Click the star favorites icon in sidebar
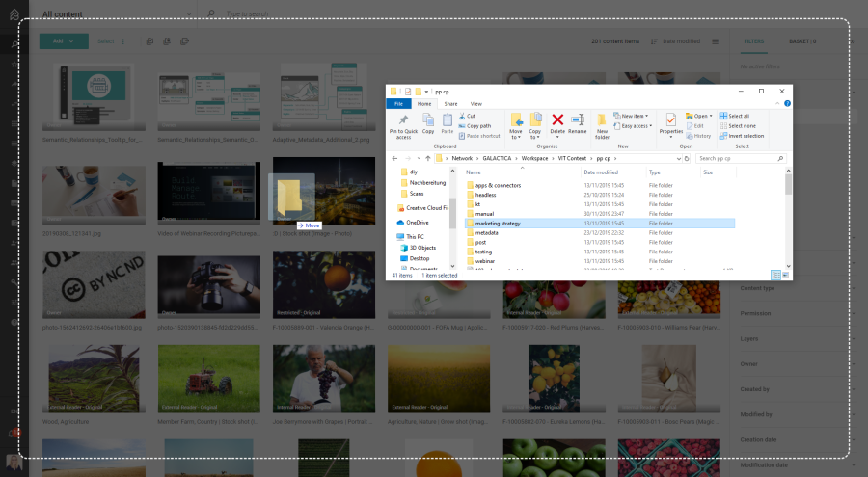The width and height of the screenshot is (868, 477). click(14, 65)
